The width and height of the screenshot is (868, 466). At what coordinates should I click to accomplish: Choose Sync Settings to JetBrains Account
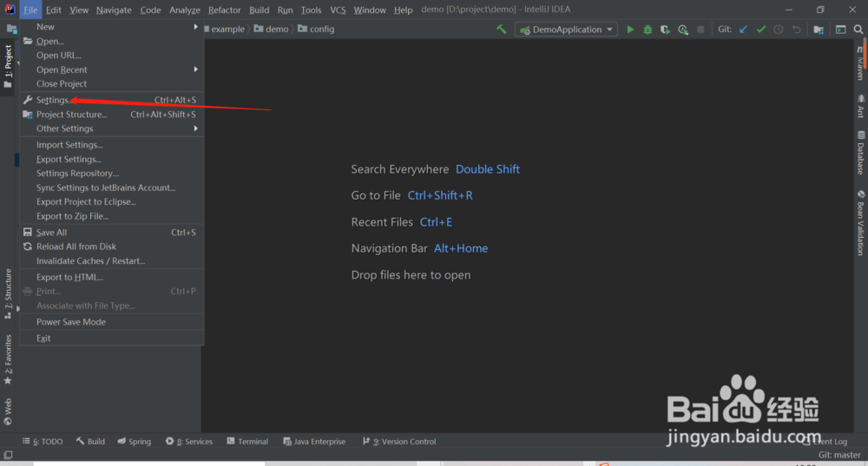112,187
